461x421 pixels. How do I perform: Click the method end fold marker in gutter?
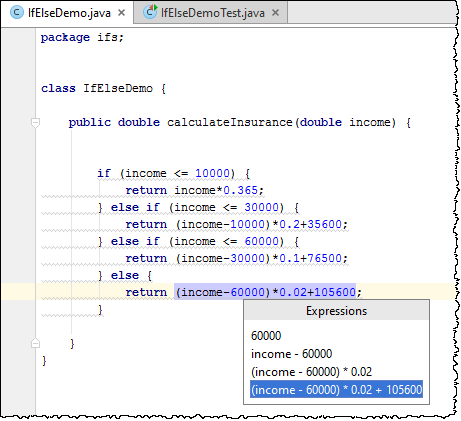coord(35,343)
